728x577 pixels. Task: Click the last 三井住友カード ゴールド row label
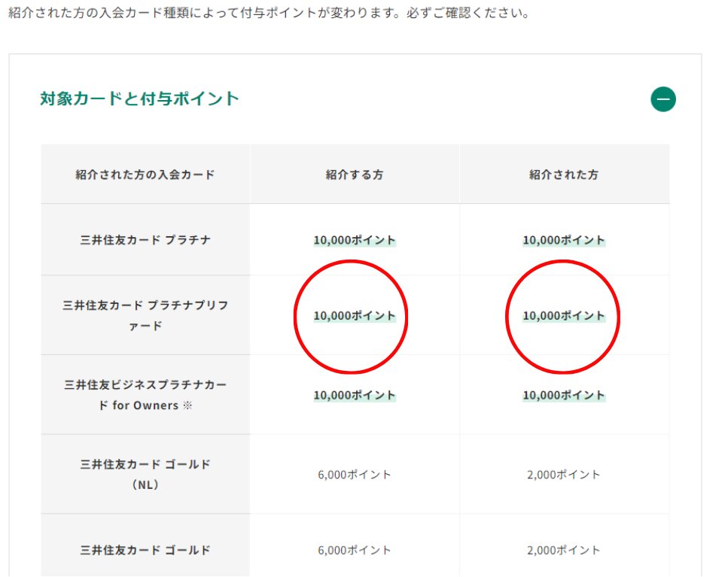[x=145, y=550]
